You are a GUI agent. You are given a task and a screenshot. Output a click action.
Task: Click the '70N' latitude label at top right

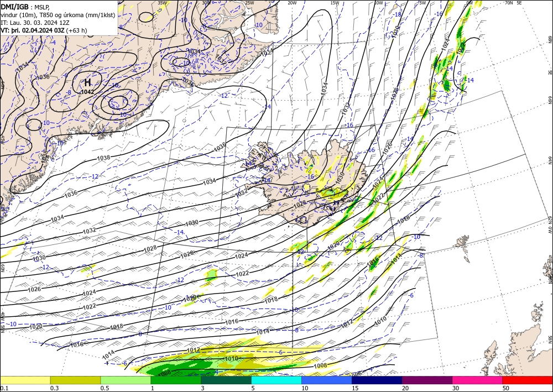click(509, 3)
